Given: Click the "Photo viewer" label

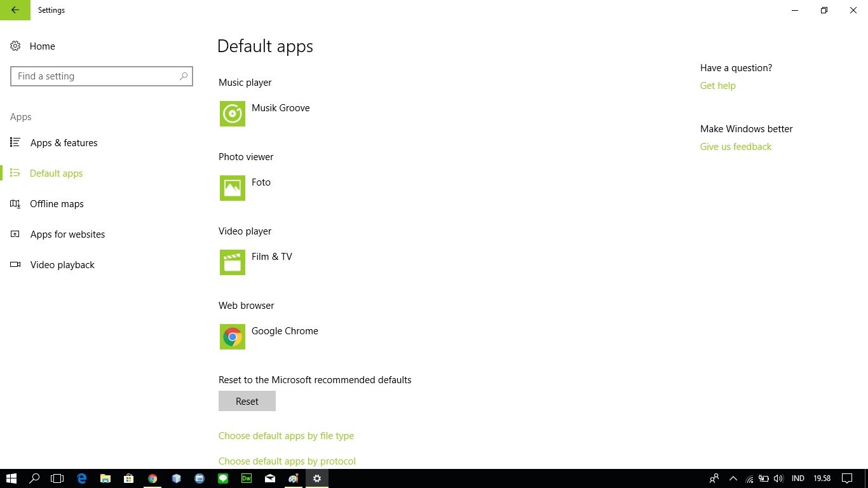Looking at the screenshot, I should pos(246,157).
